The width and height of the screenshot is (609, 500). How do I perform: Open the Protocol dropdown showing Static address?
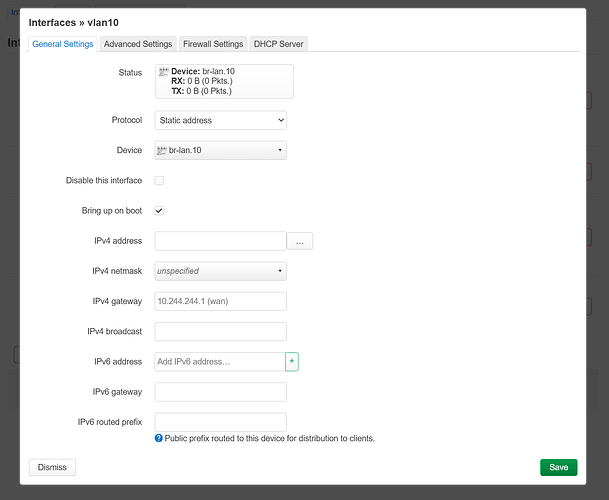coord(220,120)
